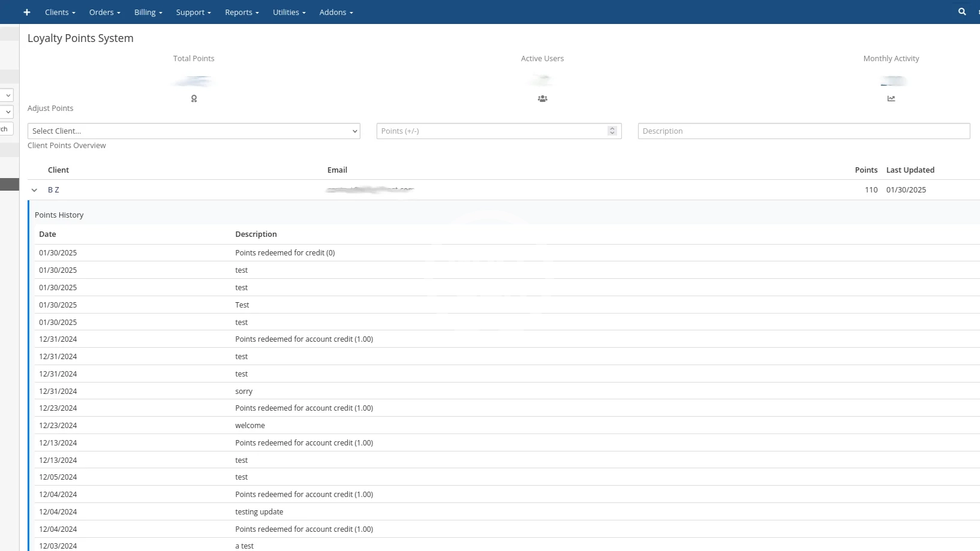Focus the Description text field
The height and width of the screenshot is (551, 980).
[x=803, y=131]
